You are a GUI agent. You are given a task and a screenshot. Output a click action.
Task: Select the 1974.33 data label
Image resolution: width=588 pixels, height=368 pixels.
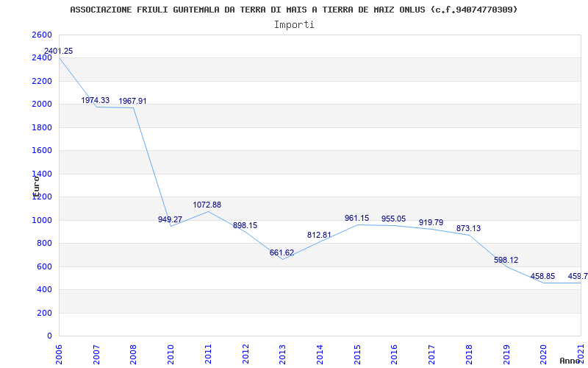point(96,100)
